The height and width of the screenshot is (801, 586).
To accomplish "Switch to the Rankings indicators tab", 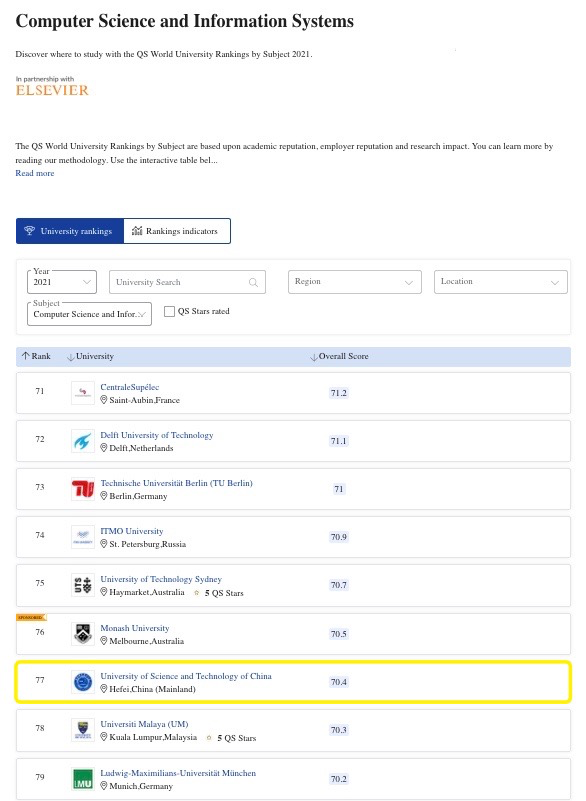I will 177,231.
